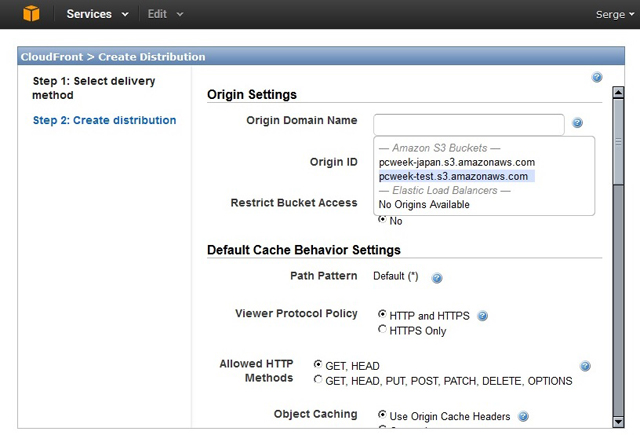The height and width of the screenshot is (435, 640).
Task: Select HTTP and HTTPS viewer policy
Action: click(382, 314)
